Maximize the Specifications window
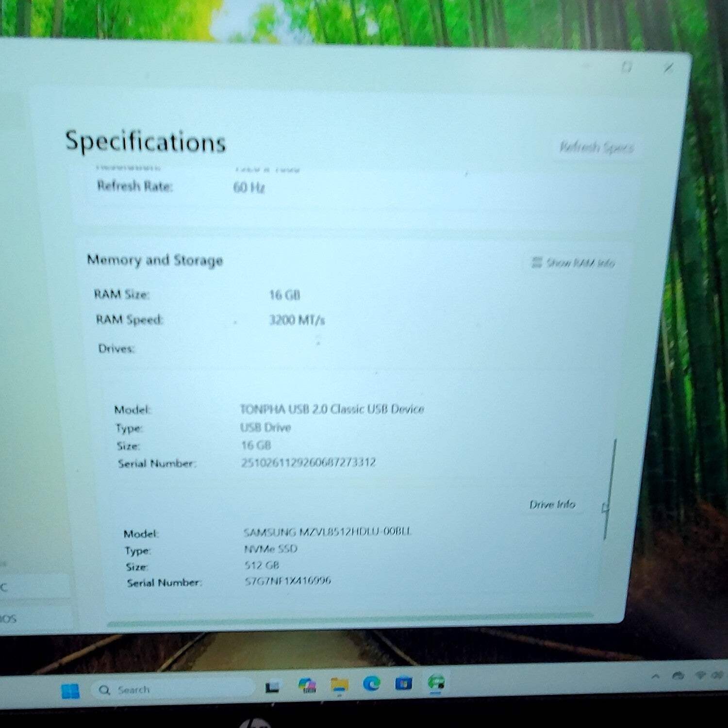 click(x=627, y=66)
